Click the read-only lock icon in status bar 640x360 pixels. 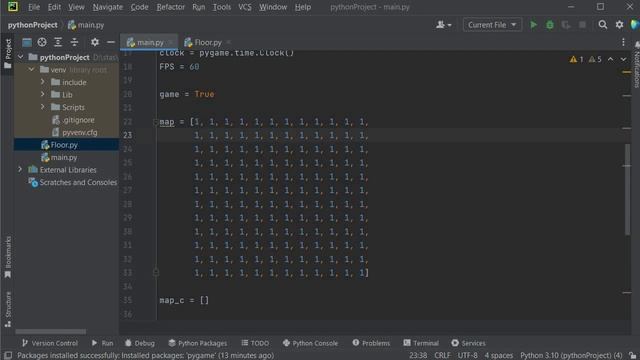click(x=632, y=355)
